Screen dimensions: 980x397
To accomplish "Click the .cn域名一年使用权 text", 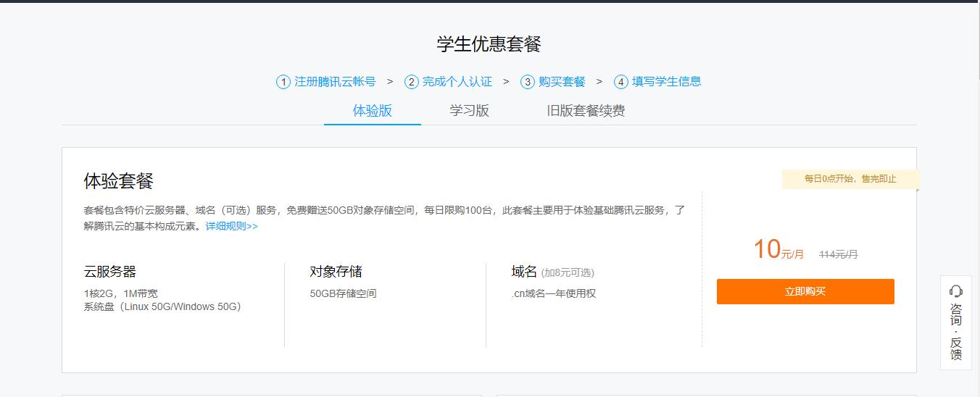I will click(x=554, y=293).
